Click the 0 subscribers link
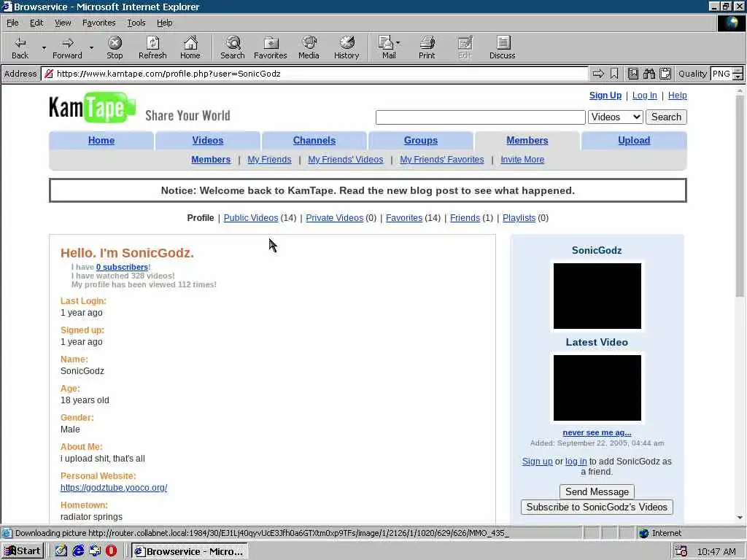The height and width of the screenshot is (560, 747). pyautogui.click(x=122, y=267)
